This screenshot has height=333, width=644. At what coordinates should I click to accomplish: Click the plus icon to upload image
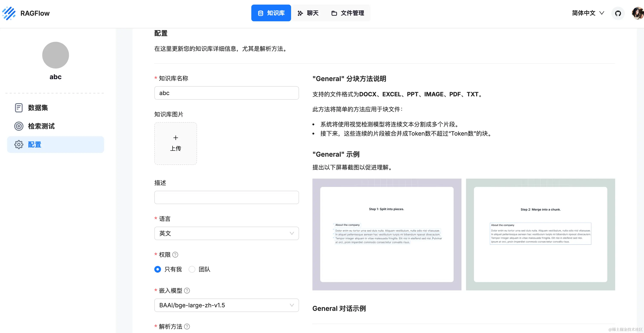coord(175,138)
